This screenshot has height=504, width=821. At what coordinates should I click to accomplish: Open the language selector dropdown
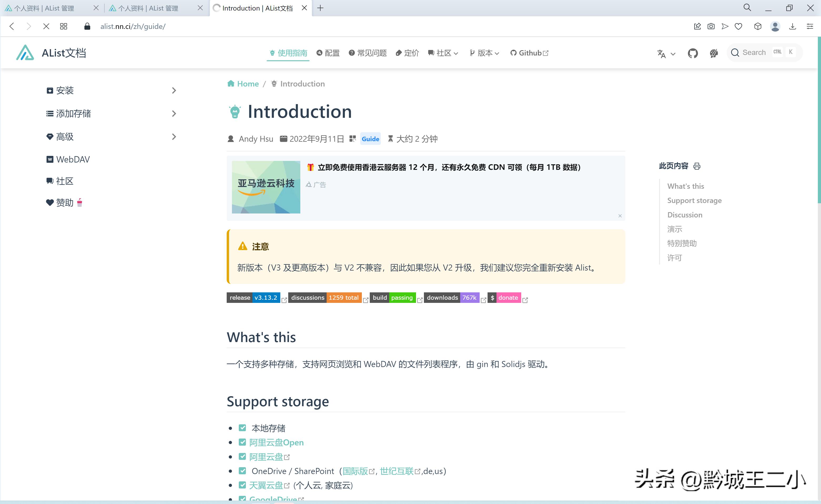click(x=665, y=54)
